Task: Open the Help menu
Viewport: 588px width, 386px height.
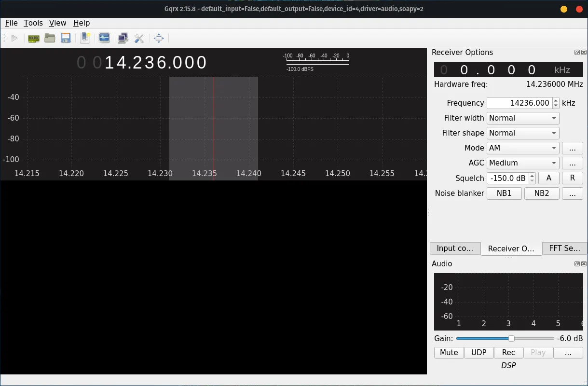Action: [82, 23]
